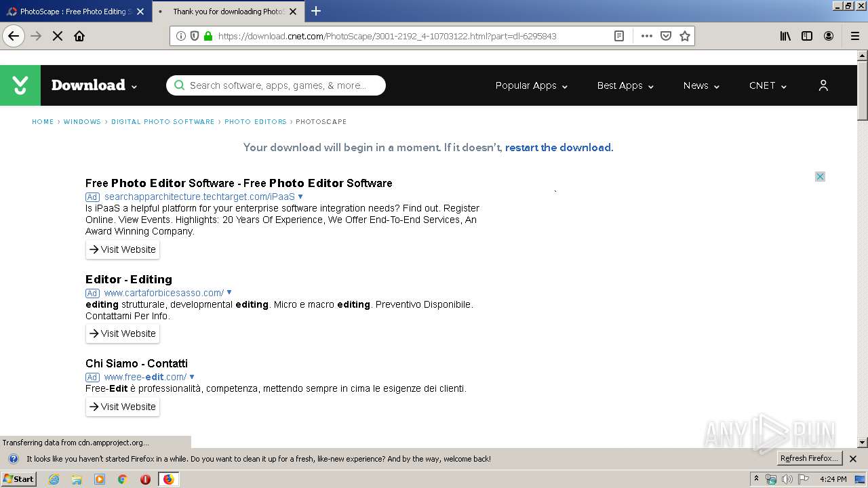Open the Editor - Editing ad title
The width and height of the screenshot is (868, 488).
(129, 279)
